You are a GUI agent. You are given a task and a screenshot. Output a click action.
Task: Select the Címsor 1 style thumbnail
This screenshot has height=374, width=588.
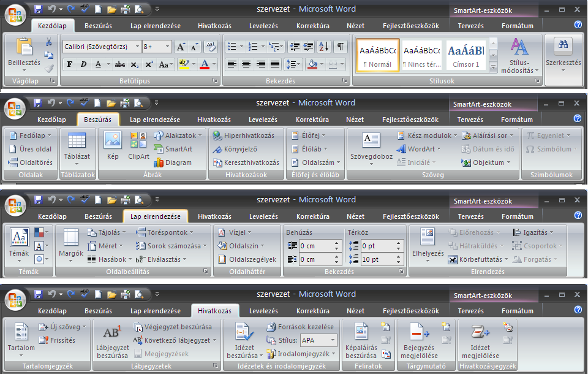click(x=466, y=55)
